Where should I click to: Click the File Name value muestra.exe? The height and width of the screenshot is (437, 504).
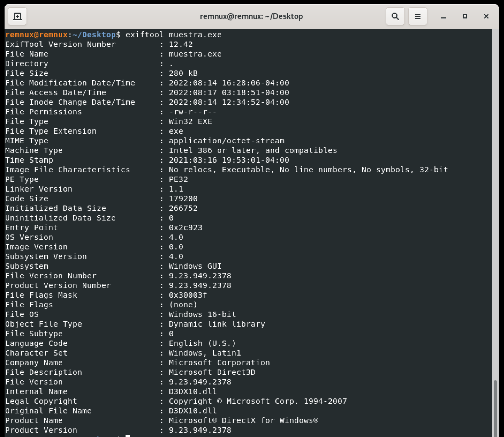(x=195, y=54)
